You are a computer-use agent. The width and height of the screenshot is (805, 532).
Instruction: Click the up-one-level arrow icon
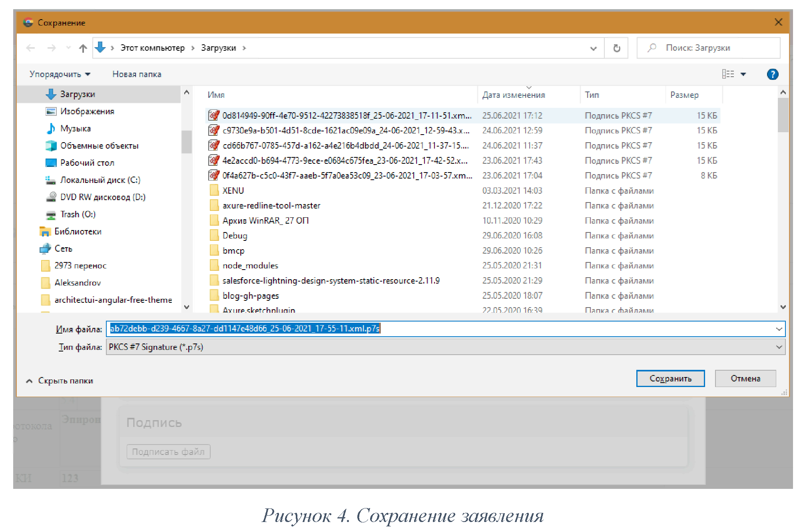coord(83,48)
